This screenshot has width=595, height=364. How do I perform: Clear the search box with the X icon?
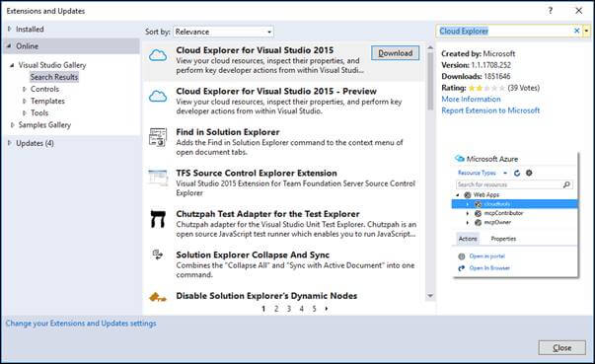point(576,31)
